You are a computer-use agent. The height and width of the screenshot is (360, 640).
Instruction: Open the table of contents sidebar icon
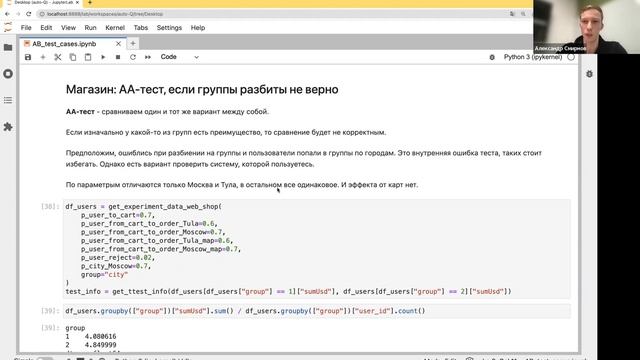point(8,100)
